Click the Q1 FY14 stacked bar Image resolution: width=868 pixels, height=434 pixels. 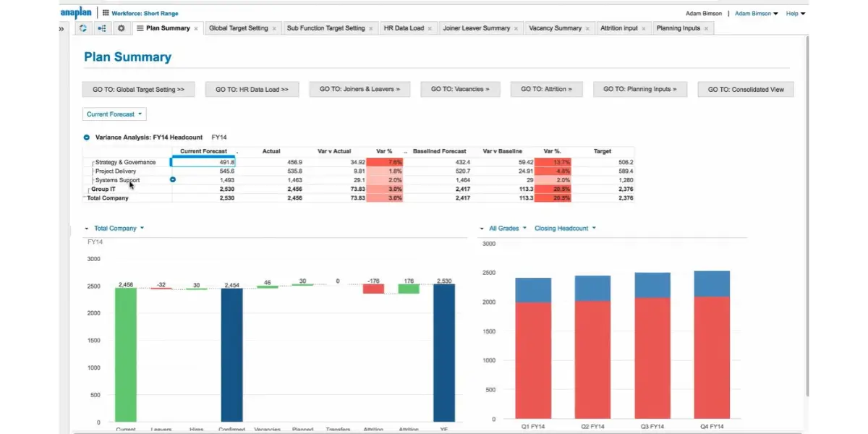point(534,348)
